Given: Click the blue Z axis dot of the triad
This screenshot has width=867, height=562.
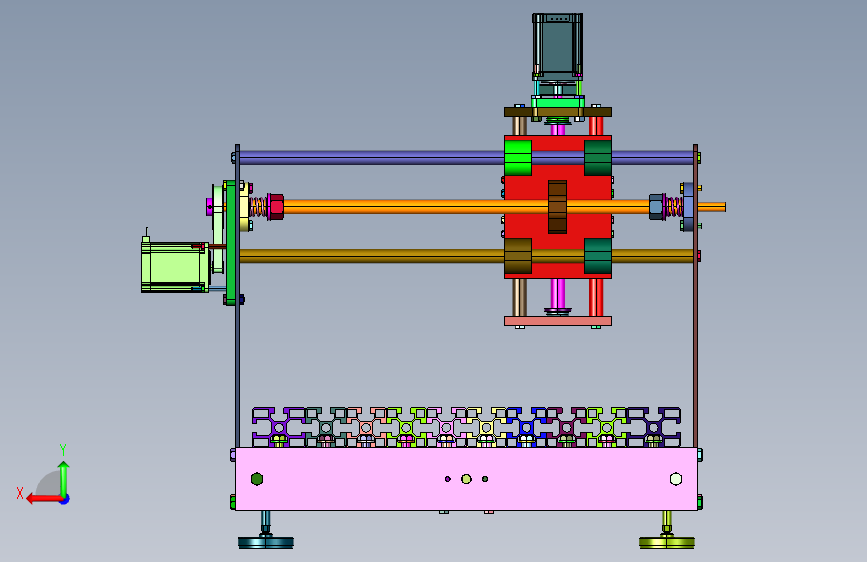Looking at the screenshot, I should 65,499.
